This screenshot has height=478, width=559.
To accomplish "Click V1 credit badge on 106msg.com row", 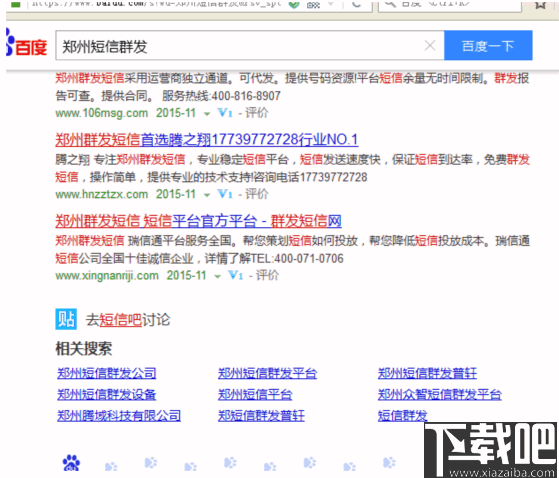I will click(225, 113).
